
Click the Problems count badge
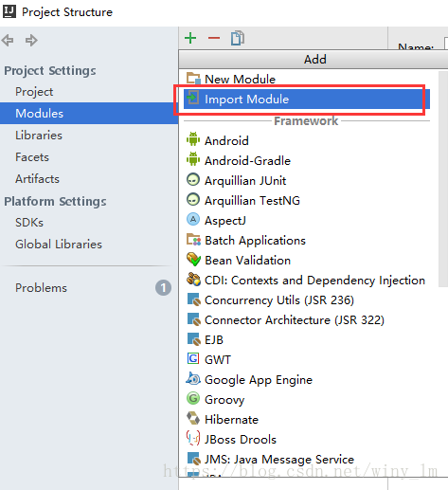click(163, 288)
